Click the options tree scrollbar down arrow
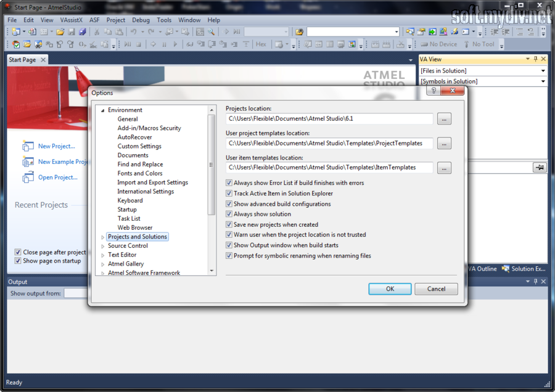 coord(212,271)
